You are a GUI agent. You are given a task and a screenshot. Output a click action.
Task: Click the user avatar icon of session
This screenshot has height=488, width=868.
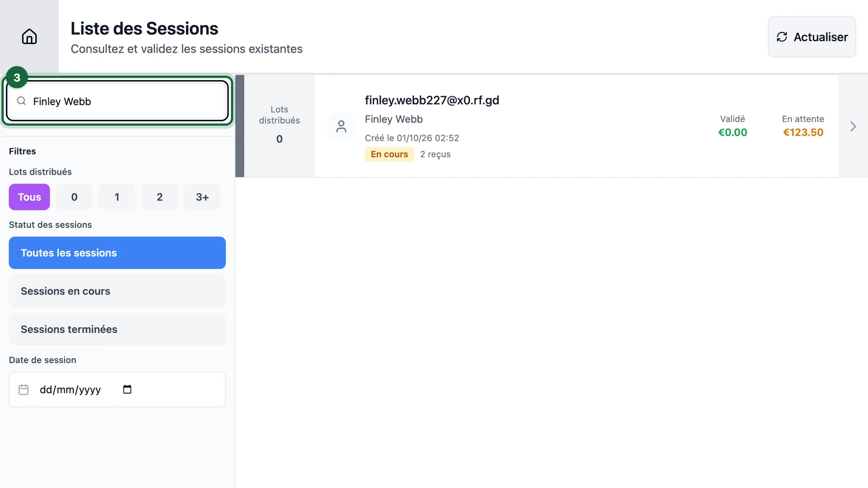click(x=341, y=126)
